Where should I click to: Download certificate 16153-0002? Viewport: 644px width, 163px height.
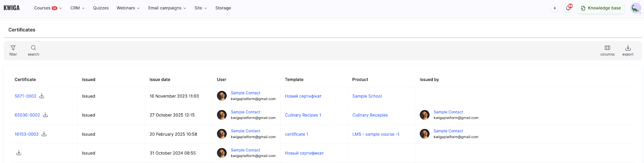(x=44, y=134)
